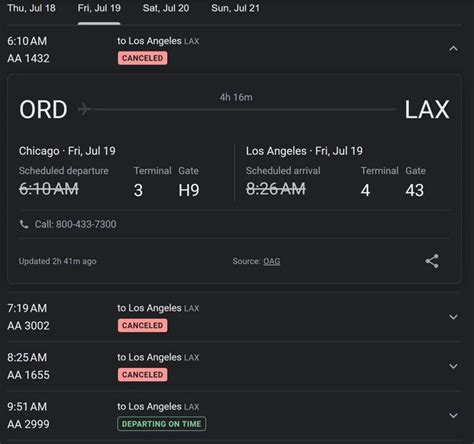Click CANCELED badge on AA 1432
Screen dimensions: 474x444
142,58
